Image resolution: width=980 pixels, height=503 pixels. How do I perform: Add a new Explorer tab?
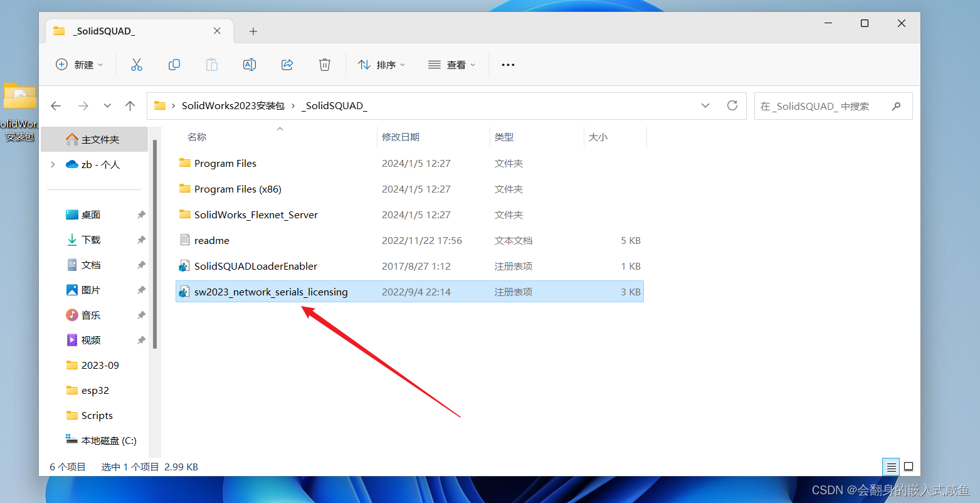[253, 31]
